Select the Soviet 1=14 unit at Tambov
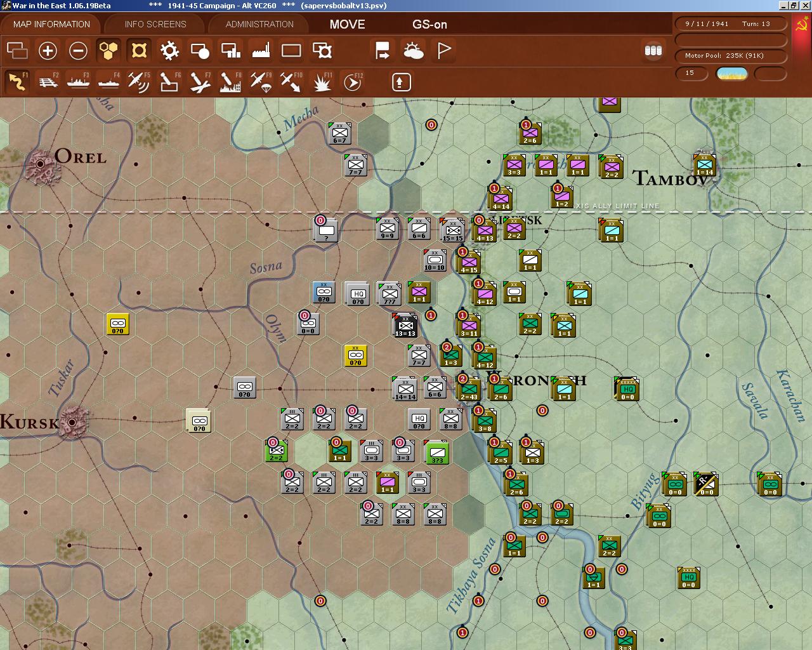The width and height of the screenshot is (812, 650). [705, 164]
